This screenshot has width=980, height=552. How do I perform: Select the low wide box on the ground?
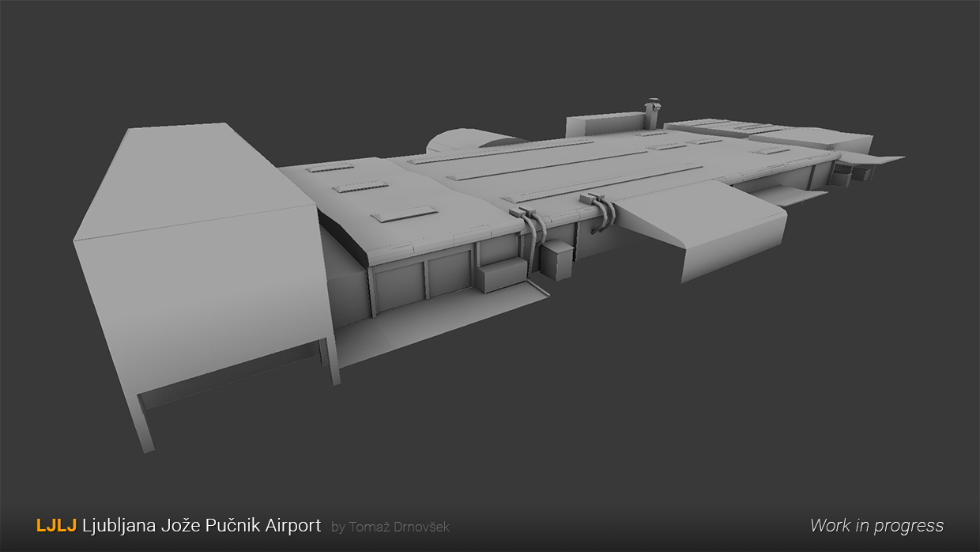point(500,276)
